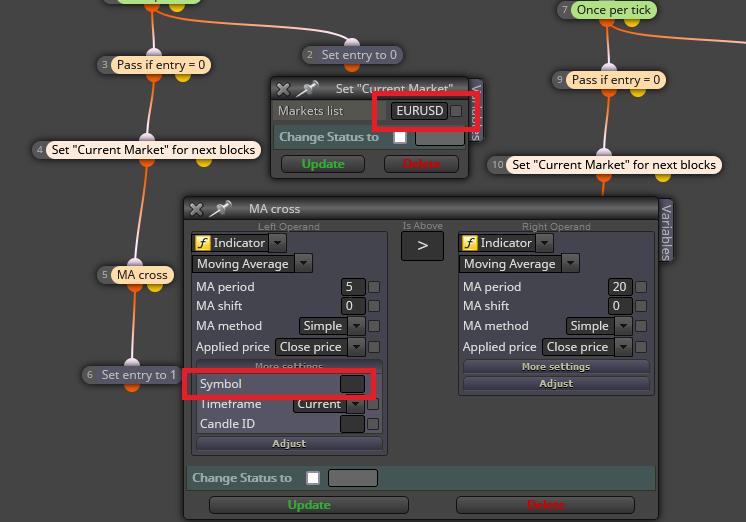This screenshot has width=746, height=522.
Task: Enable Change Status to in MA cross
Action: [313, 478]
